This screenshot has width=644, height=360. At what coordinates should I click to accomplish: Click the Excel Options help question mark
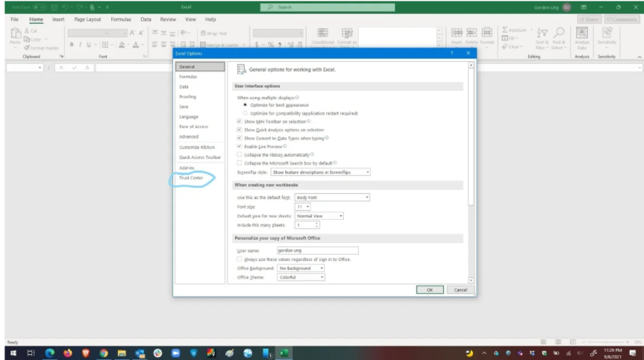click(452, 54)
